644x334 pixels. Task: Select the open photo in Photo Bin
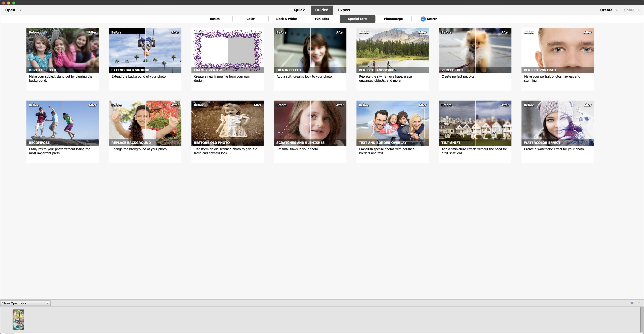click(x=18, y=320)
